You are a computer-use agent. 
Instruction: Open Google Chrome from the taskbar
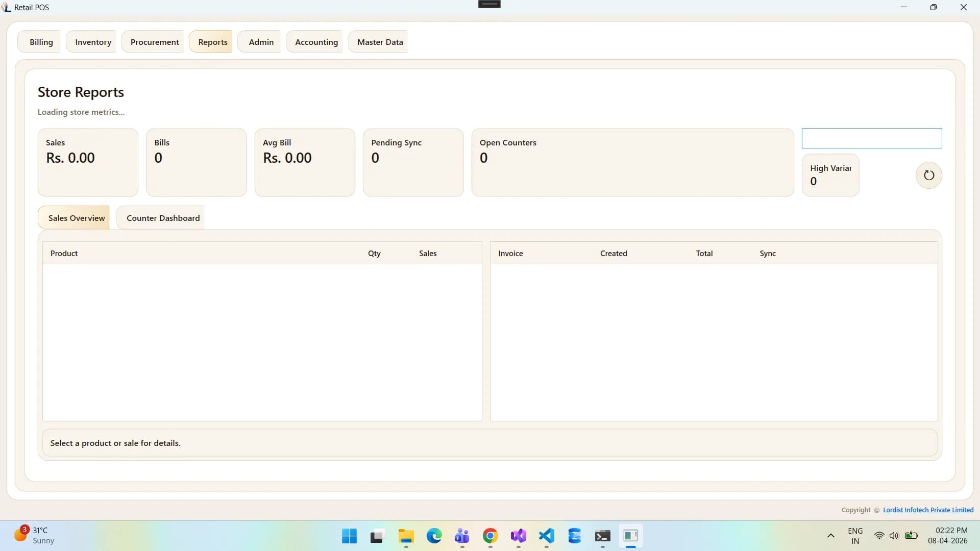490,536
